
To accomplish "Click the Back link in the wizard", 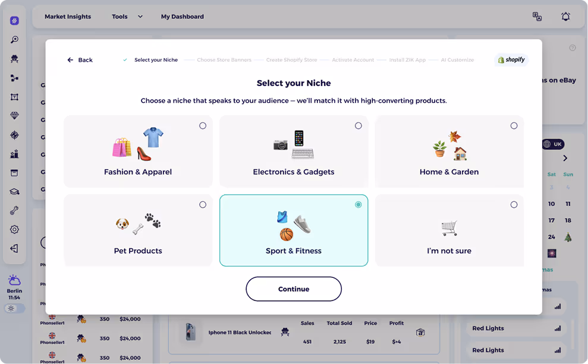I will [x=80, y=60].
